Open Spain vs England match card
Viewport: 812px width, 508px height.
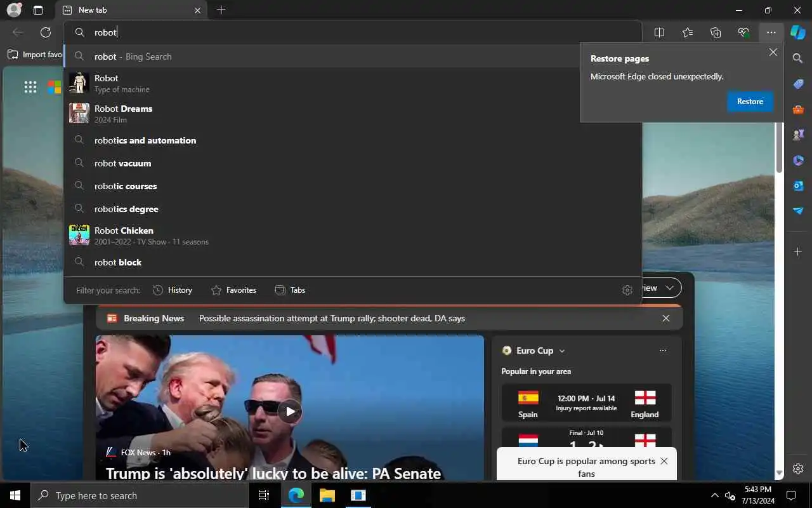pos(586,403)
